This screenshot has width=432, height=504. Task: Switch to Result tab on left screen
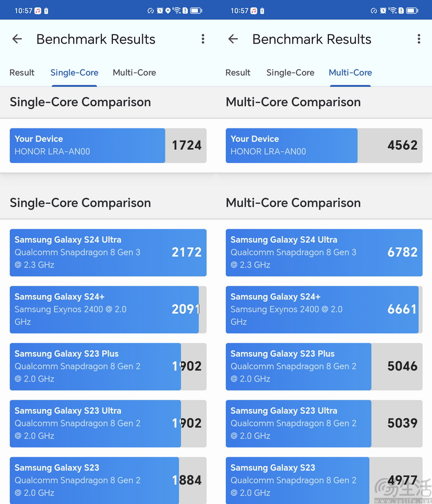coord(22,73)
